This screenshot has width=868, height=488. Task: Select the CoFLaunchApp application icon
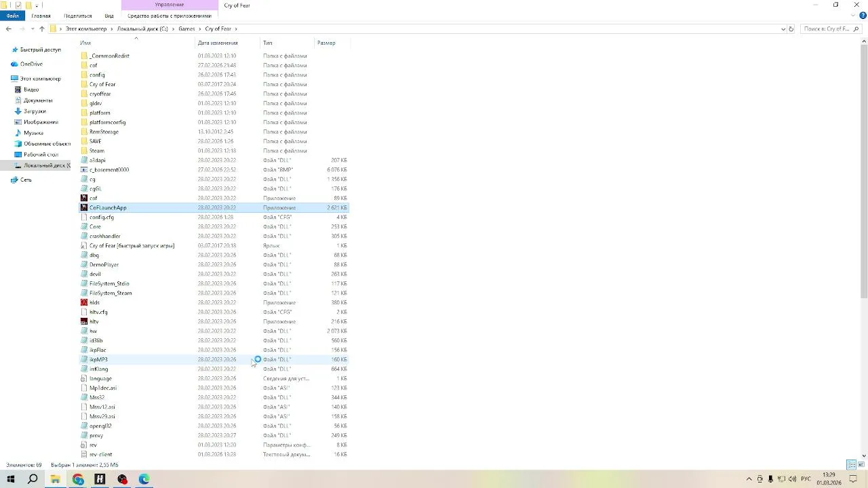[x=84, y=207]
